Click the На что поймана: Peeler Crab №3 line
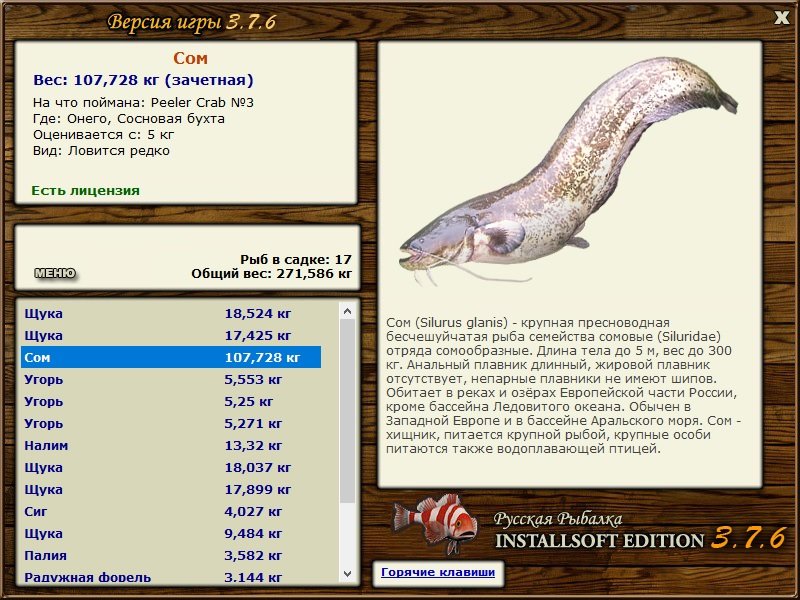800x600 pixels. click(143, 103)
